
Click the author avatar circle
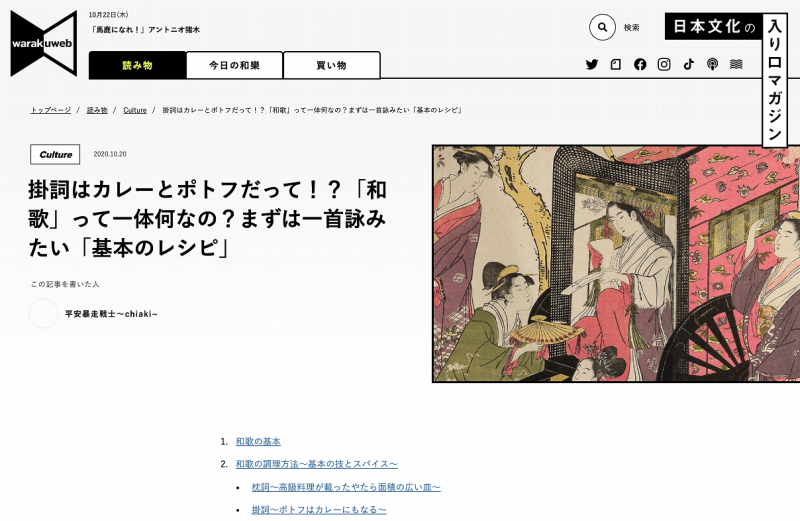click(x=44, y=314)
